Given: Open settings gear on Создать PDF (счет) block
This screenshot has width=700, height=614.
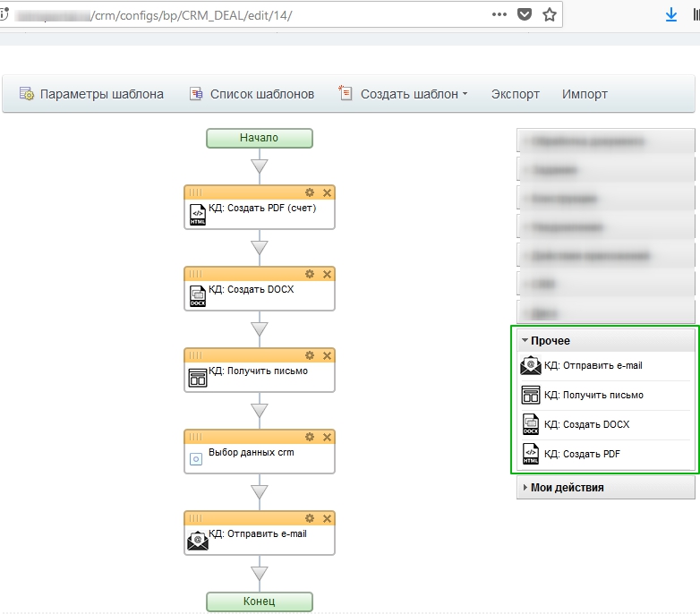Looking at the screenshot, I should [310, 192].
